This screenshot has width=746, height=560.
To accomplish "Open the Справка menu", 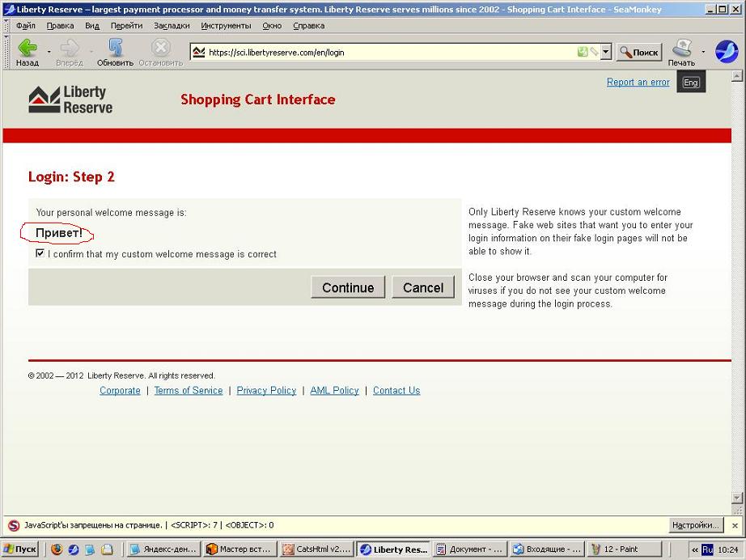I will (x=309, y=26).
